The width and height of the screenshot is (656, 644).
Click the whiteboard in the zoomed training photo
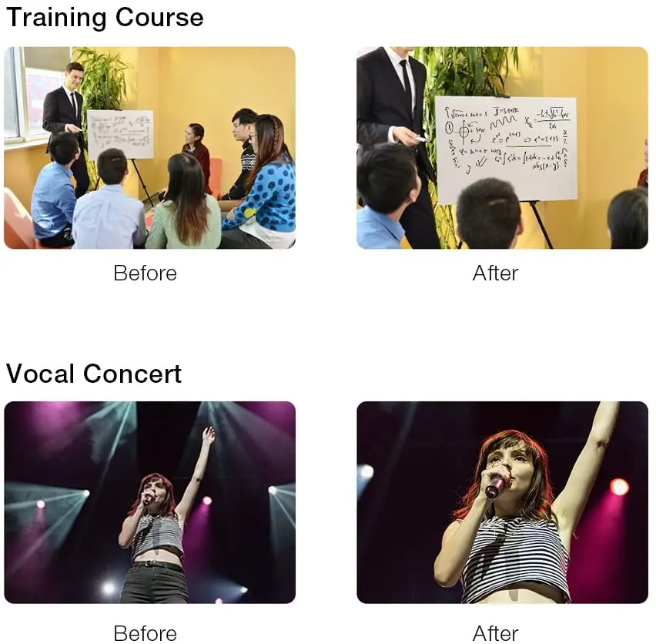(x=506, y=149)
